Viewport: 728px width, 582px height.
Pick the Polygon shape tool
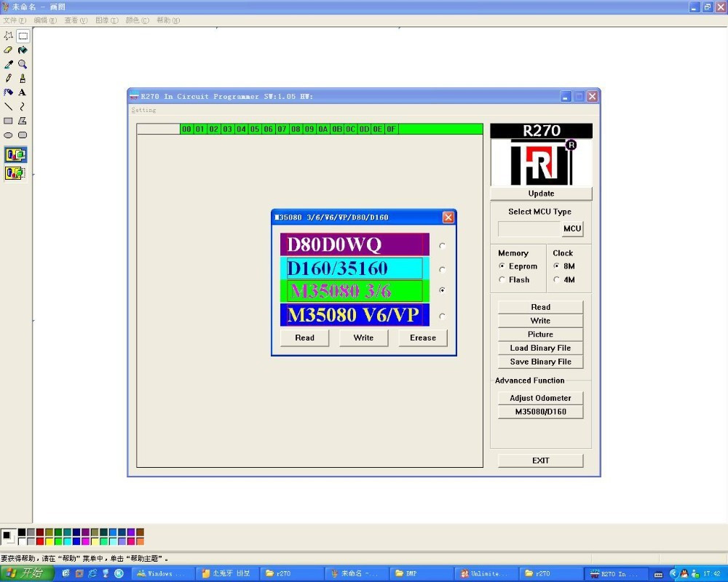point(23,121)
